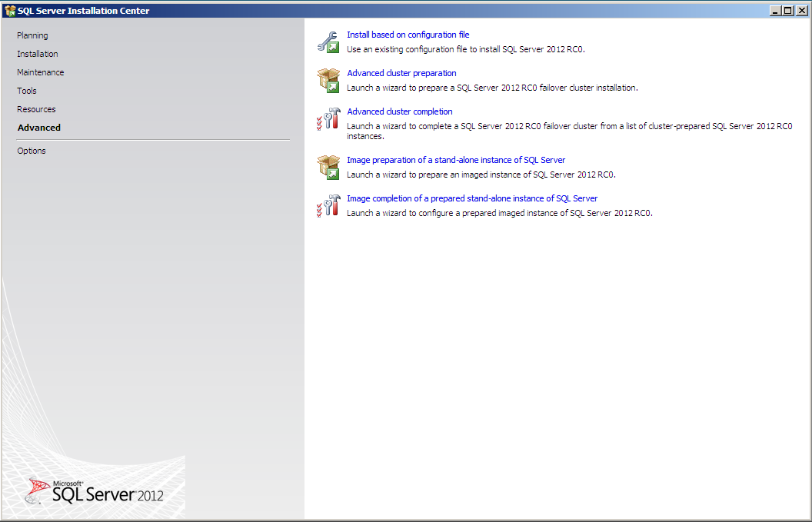Switch to the Installation section
The image size is (812, 522).
click(x=37, y=54)
